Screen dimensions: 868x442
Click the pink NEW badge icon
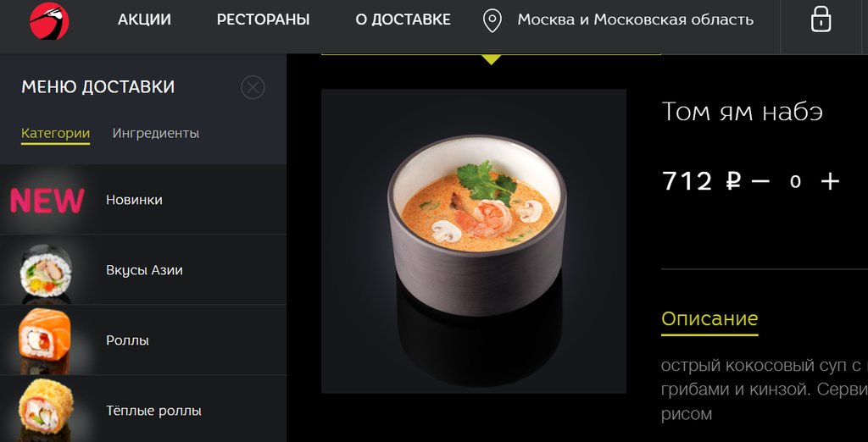click(x=47, y=201)
